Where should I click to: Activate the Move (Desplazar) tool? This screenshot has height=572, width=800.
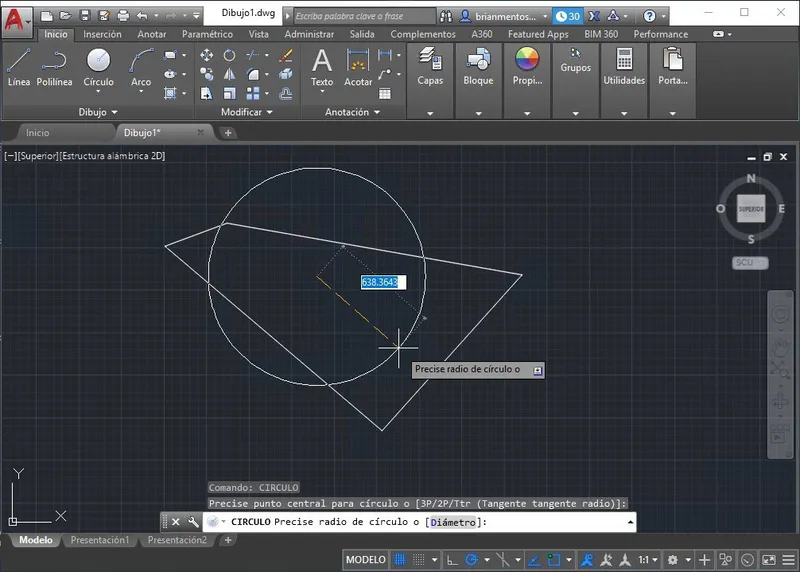click(x=207, y=55)
